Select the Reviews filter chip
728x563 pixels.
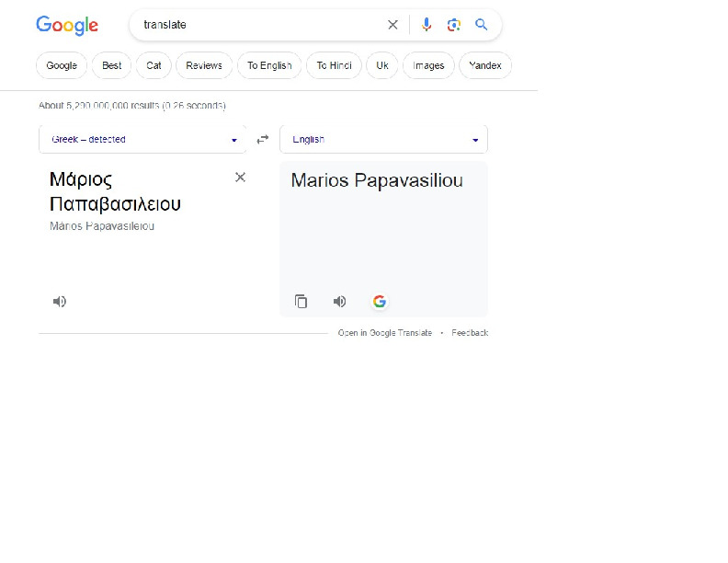click(x=203, y=66)
